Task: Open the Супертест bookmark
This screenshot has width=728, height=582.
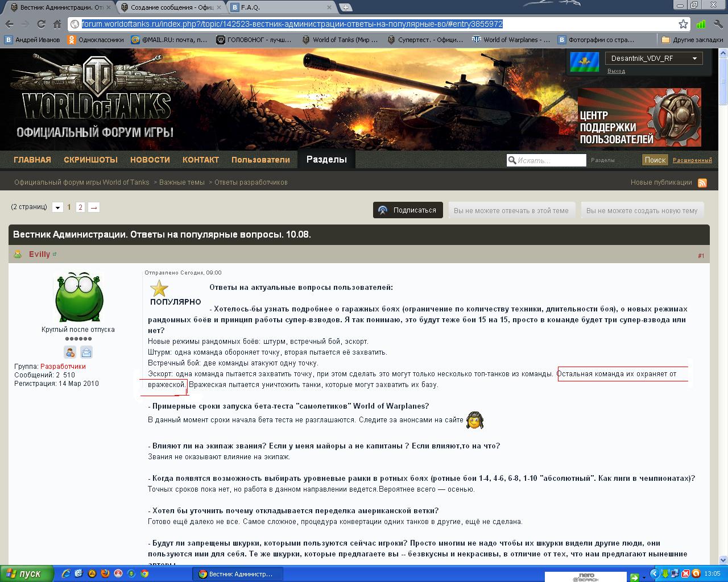Action: click(425, 40)
